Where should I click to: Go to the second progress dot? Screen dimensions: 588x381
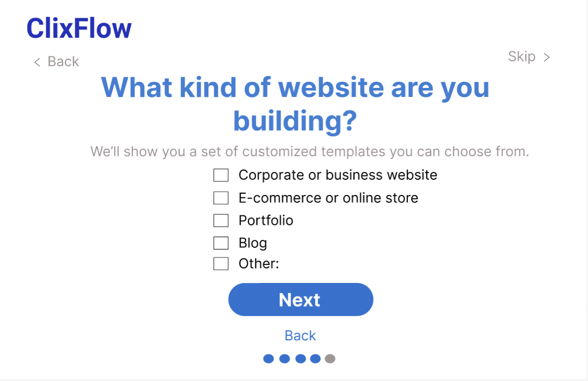tap(284, 358)
